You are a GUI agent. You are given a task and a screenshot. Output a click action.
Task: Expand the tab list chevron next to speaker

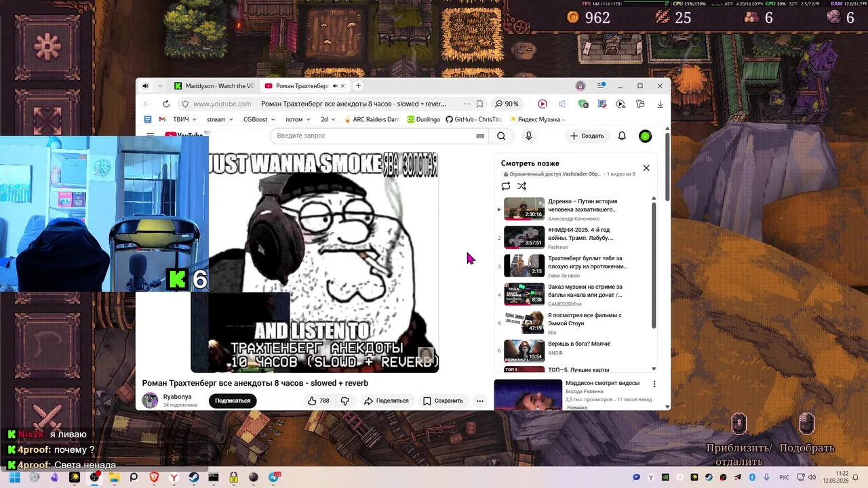point(160,86)
